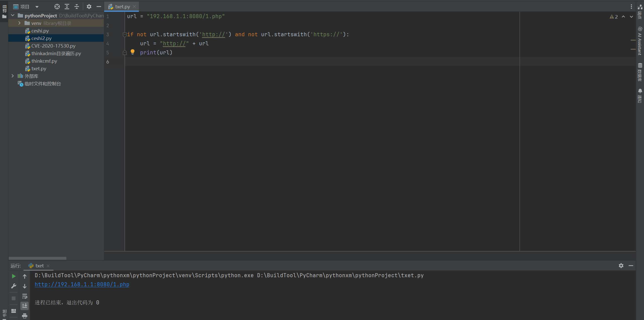This screenshot has height=320, width=644.
Task: Expand the venv folder
Action: [19, 23]
